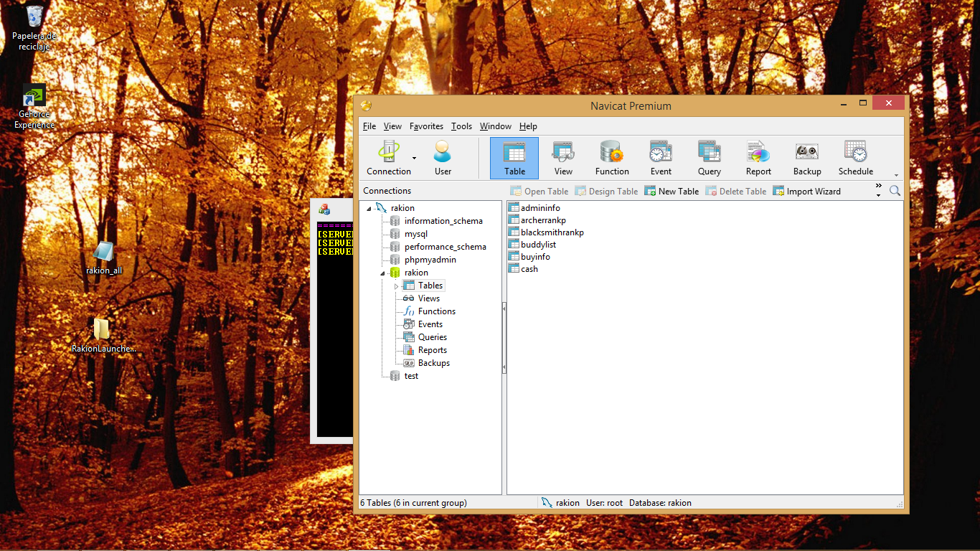Screen dimensions: 980x551
Task: Open the Help menu
Action: coord(528,126)
